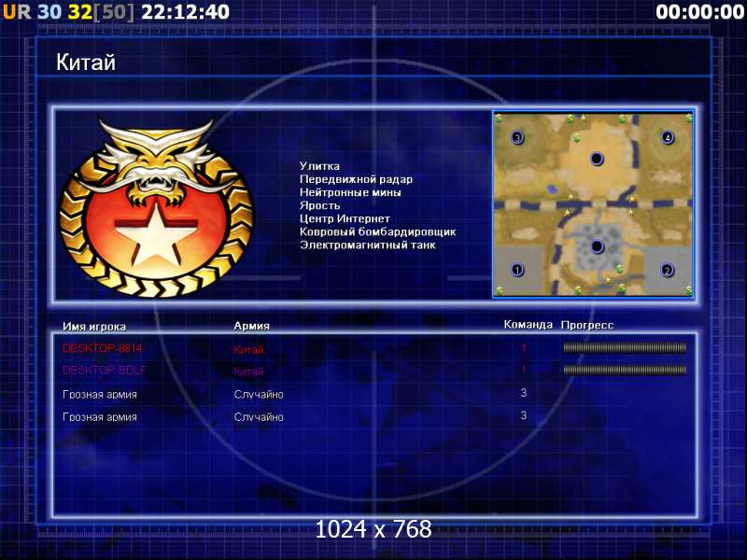
Task: Click the "Прогресс" column header
Action: tap(587, 325)
